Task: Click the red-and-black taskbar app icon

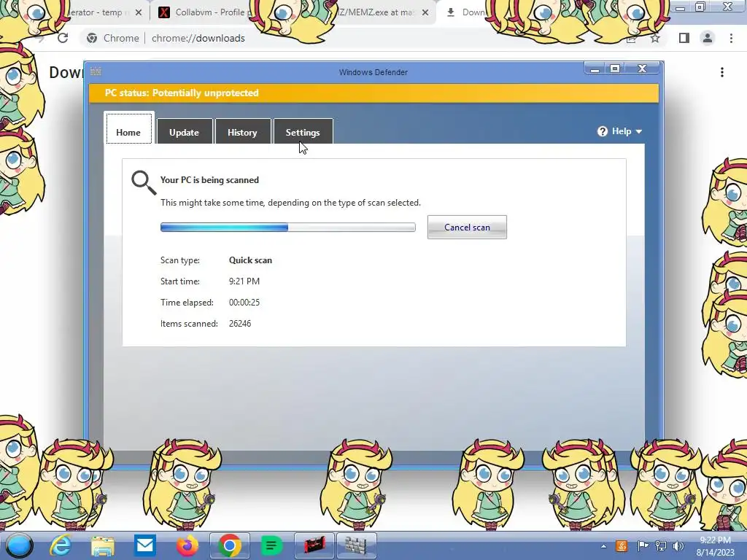Action: (x=314, y=545)
